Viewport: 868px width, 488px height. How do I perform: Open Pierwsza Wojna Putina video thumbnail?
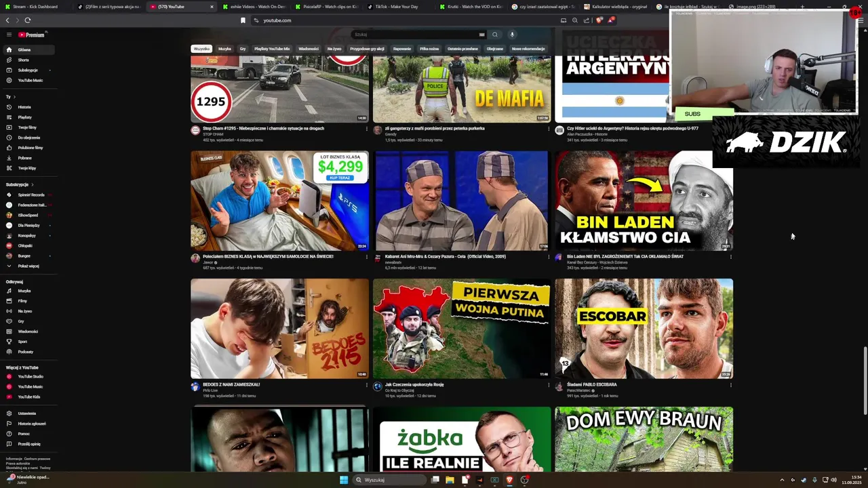click(462, 329)
